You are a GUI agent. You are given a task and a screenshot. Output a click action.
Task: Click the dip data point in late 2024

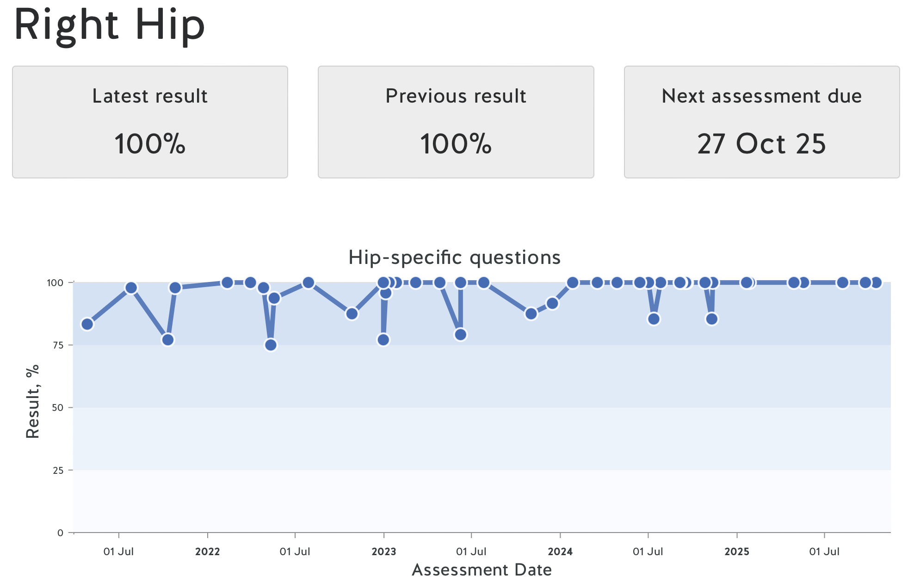tap(712, 319)
